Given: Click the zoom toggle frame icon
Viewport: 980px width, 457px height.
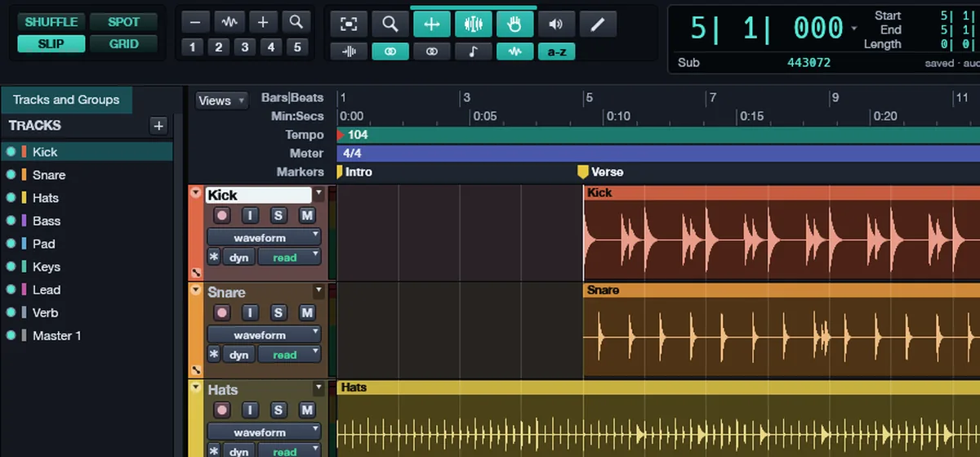Looking at the screenshot, I should click(349, 25).
